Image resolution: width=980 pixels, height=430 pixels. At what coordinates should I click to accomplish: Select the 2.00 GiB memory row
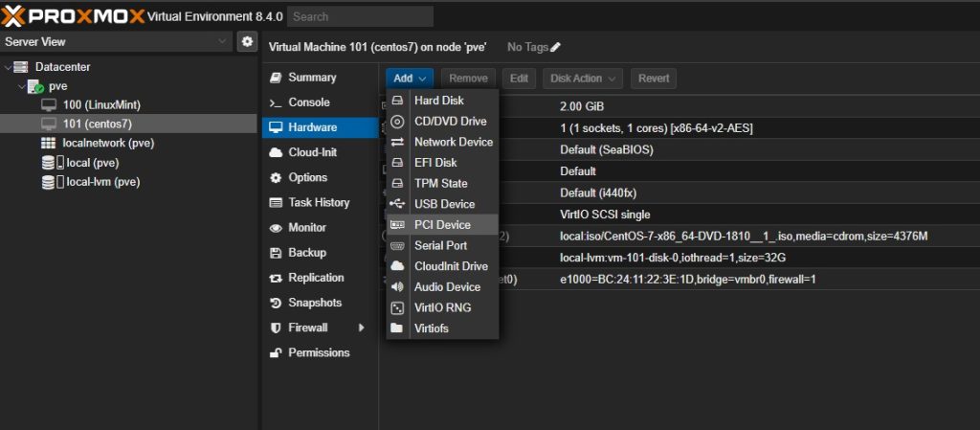click(x=679, y=107)
